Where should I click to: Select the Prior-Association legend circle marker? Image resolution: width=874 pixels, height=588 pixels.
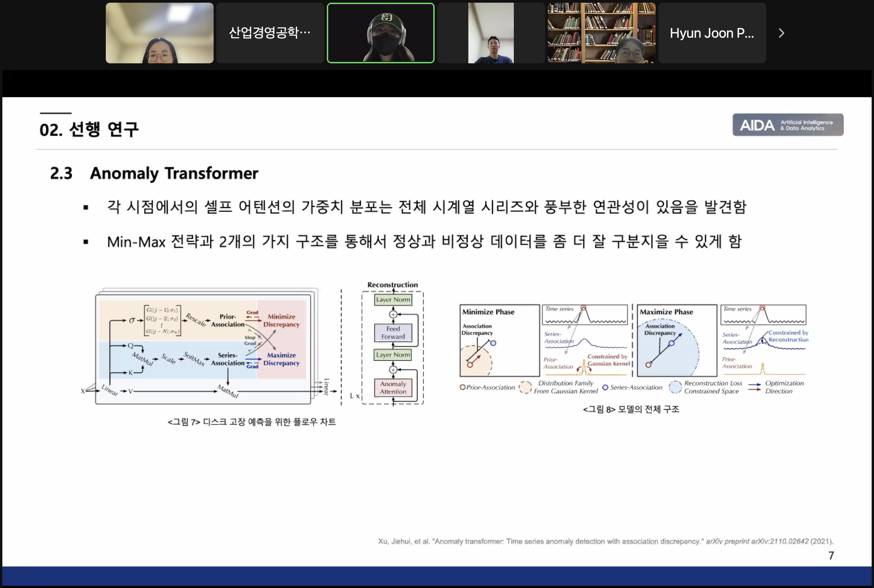pos(463,387)
